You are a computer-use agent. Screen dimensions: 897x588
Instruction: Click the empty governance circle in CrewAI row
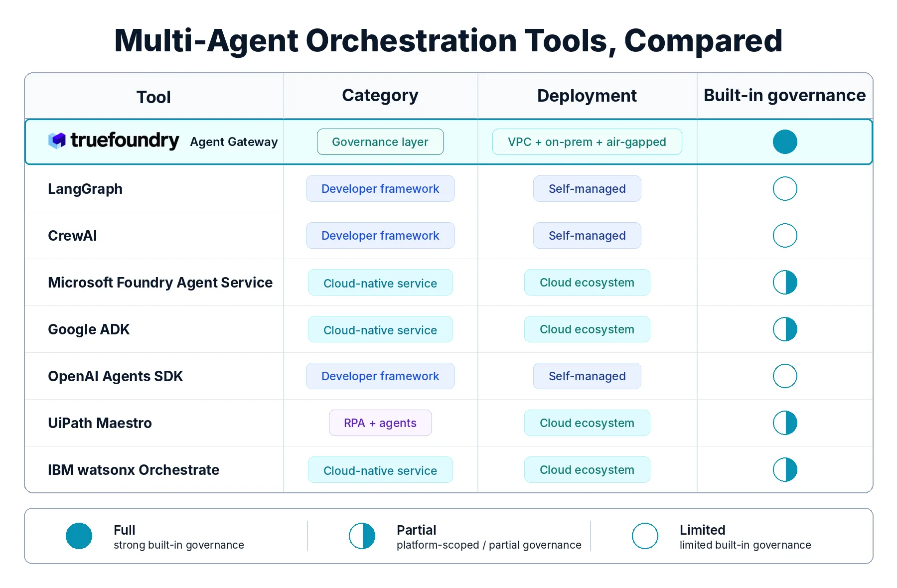click(x=785, y=235)
